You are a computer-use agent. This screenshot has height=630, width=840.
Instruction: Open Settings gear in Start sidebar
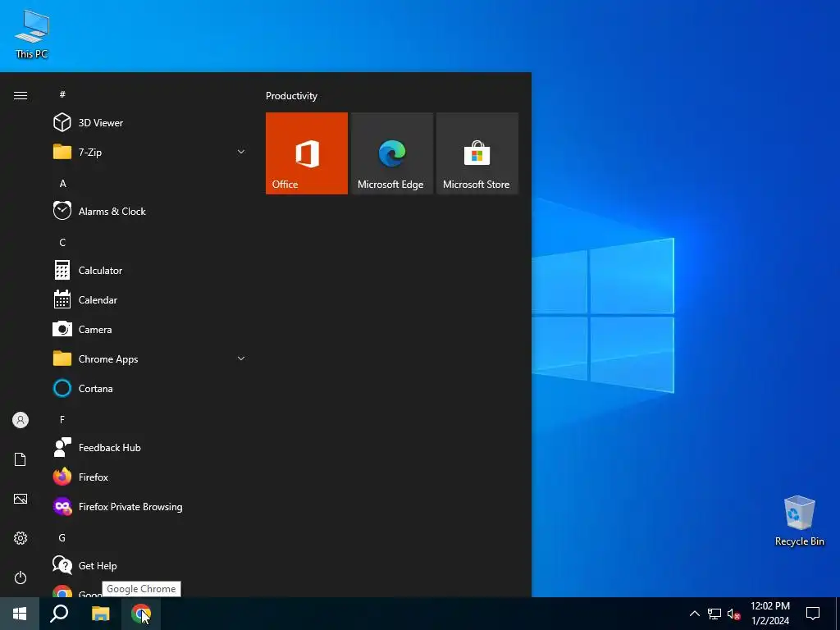[21, 538]
